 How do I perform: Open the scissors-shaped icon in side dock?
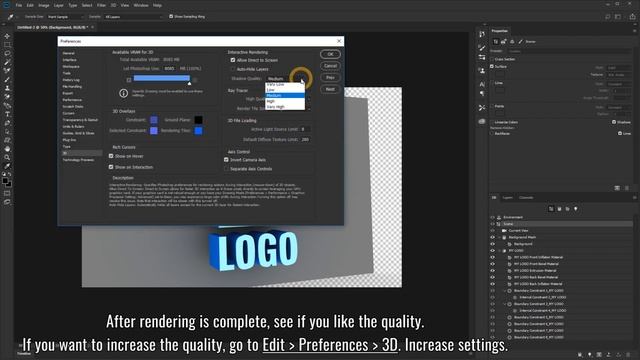point(482,108)
